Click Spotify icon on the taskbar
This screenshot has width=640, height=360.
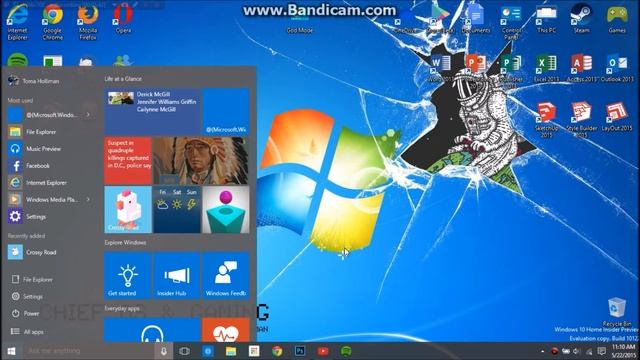point(346,351)
